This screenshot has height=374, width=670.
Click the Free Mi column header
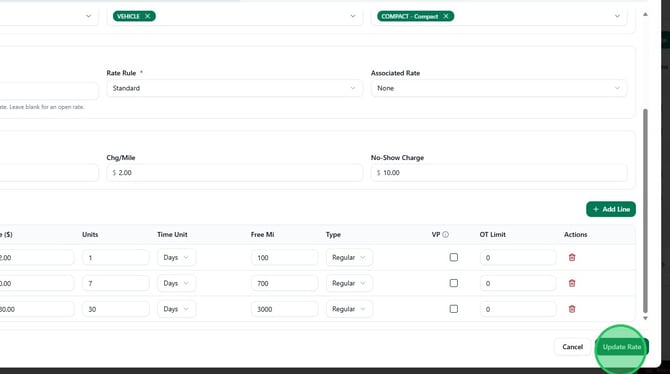click(x=262, y=234)
